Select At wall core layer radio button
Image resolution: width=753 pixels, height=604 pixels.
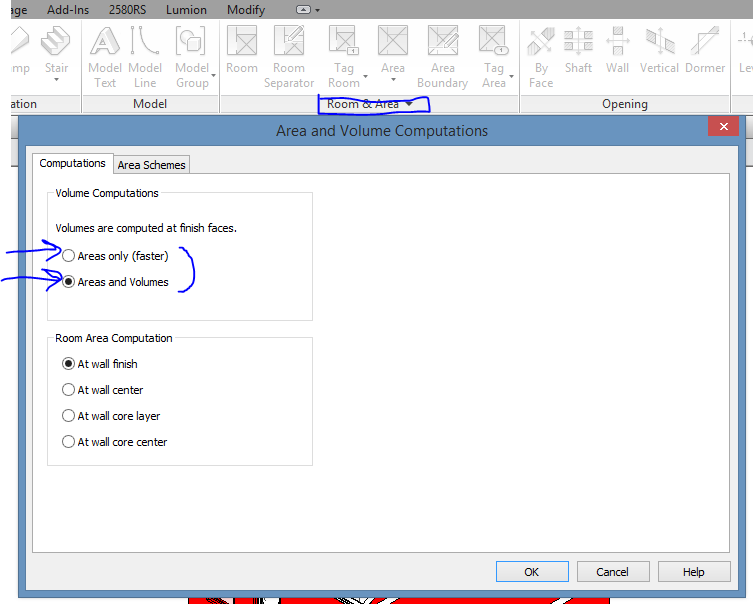click(x=69, y=416)
